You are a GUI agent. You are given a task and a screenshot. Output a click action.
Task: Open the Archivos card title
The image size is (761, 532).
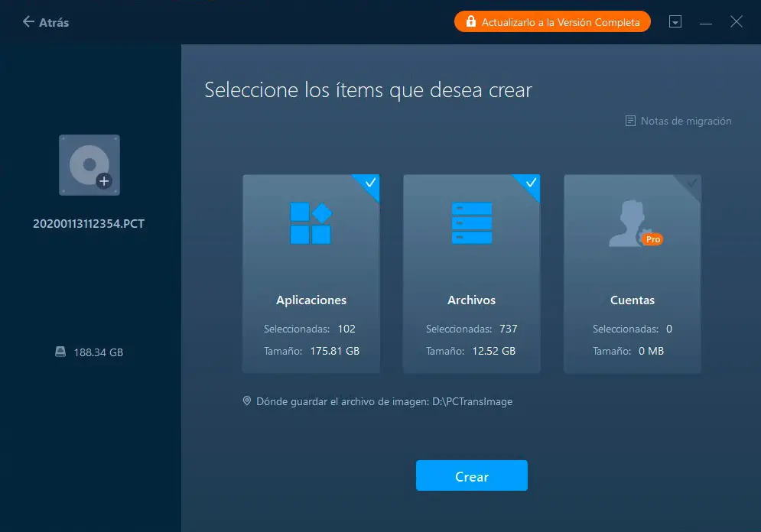pyautogui.click(x=471, y=300)
